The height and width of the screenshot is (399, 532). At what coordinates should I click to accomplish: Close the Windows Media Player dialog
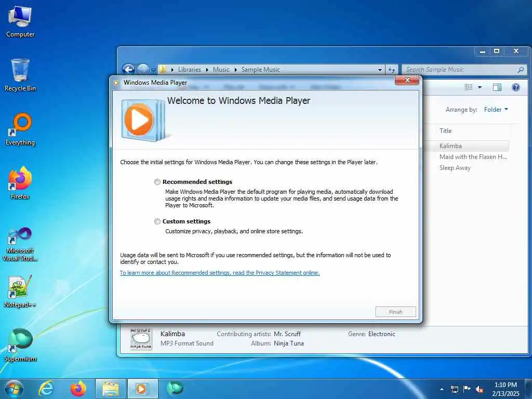click(407, 81)
